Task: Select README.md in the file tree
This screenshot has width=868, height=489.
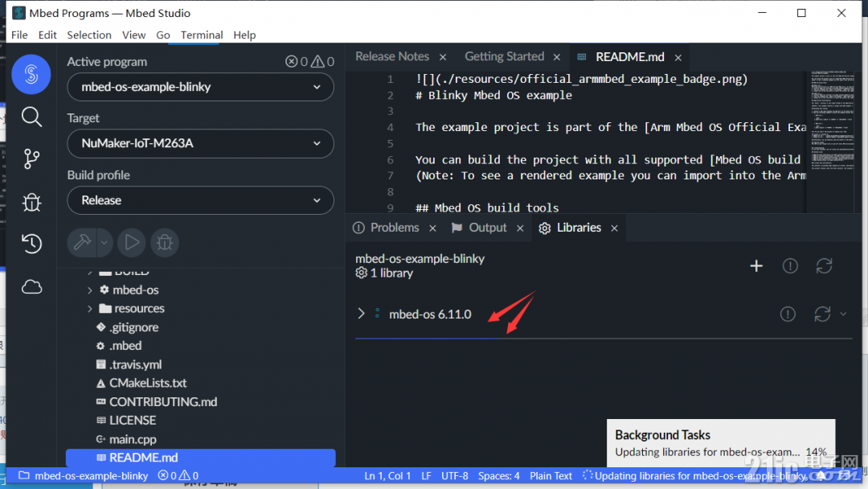Action: point(200,458)
